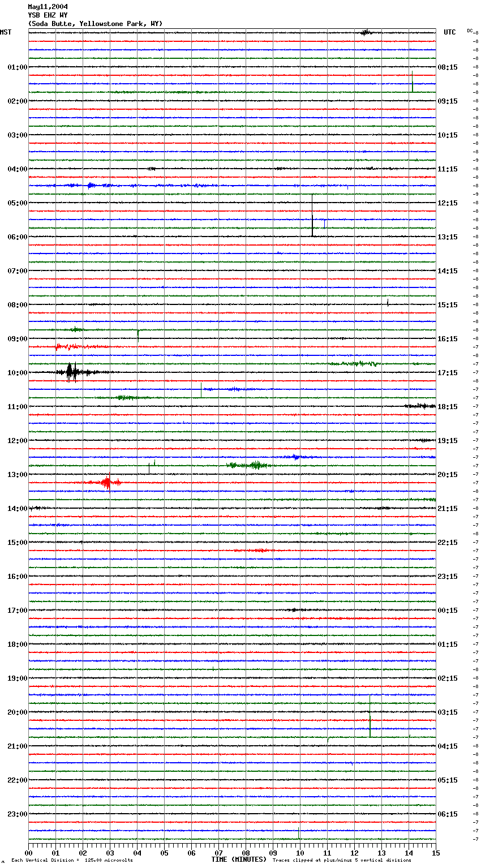Select the 21:00 MST time label

tap(18, 746)
